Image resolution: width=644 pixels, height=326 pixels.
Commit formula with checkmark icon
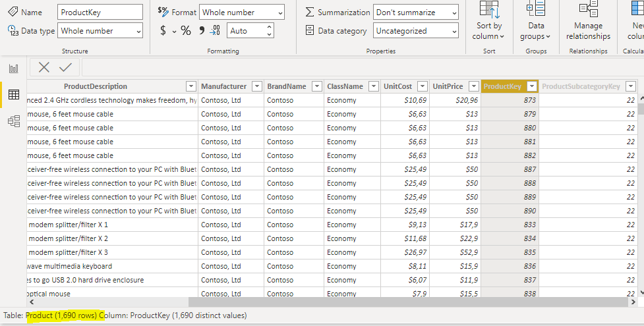click(65, 67)
